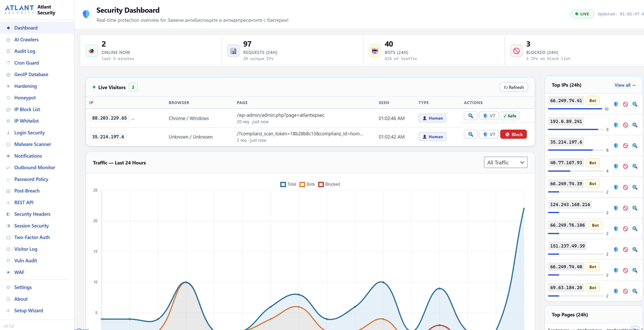
Task: Block icon for 69.63.184.20
Action: (x=625, y=291)
